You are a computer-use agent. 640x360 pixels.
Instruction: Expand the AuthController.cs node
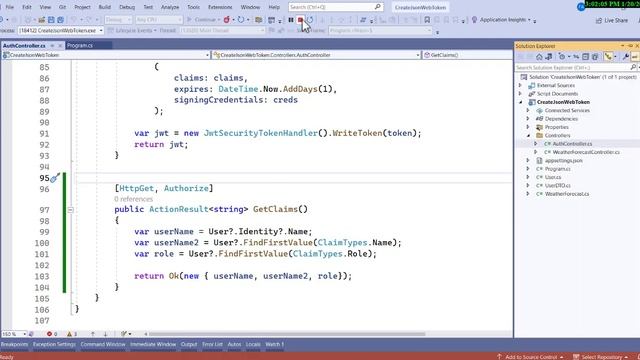point(536,144)
